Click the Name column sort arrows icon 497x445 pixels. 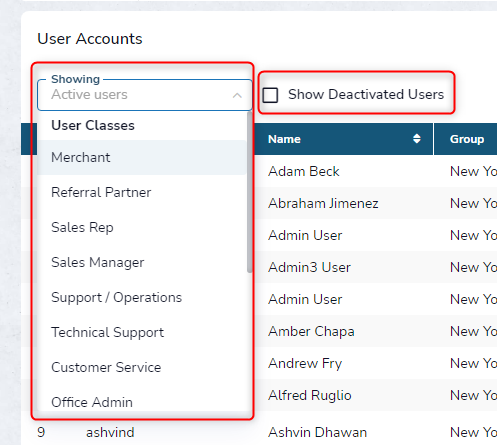click(x=417, y=139)
